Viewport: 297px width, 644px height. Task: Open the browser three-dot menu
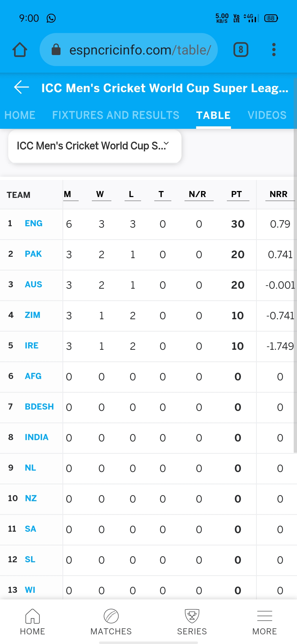[274, 50]
